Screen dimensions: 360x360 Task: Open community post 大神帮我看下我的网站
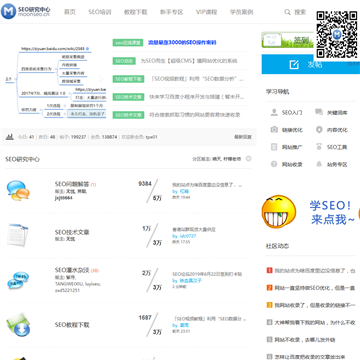tap(314, 322)
